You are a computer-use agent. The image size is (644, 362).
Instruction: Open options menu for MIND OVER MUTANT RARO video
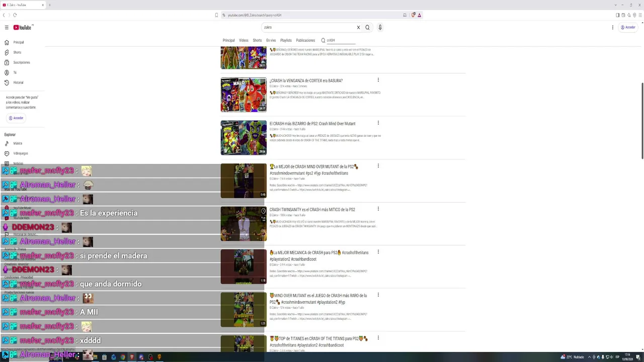378,295
